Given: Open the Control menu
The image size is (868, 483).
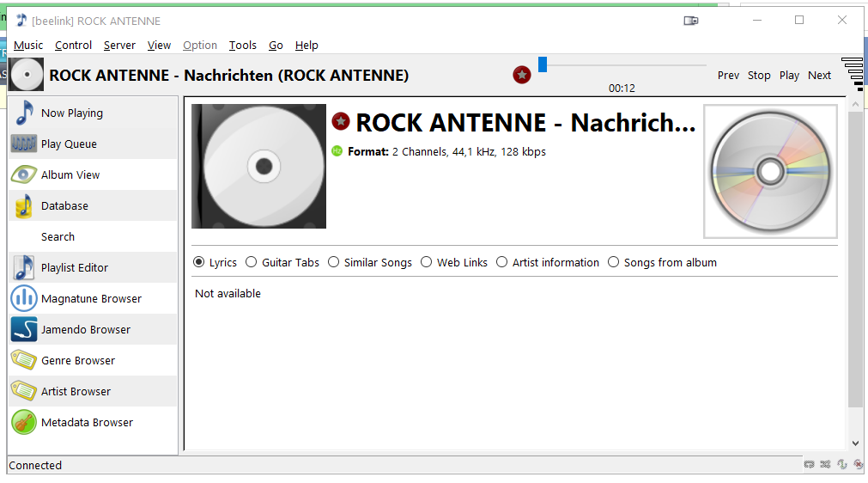Looking at the screenshot, I should [73, 46].
